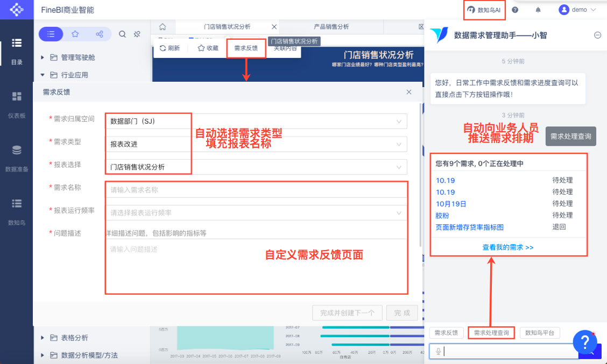Click the 需求处理查询 chat bubble
This screenshot has width=607, height=364.
570,136
